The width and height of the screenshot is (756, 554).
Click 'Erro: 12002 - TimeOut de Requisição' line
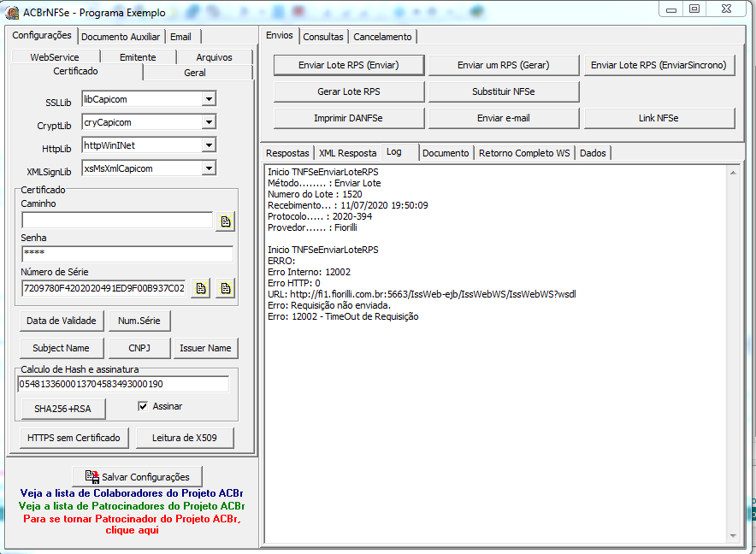[343, 316]
